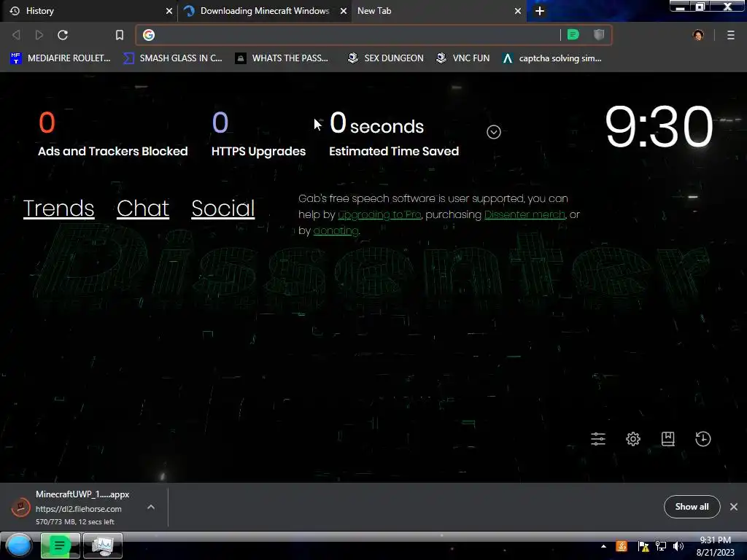Go forward with the right arrow
Viewport: 747px width, 560px height.
point(39,35)
